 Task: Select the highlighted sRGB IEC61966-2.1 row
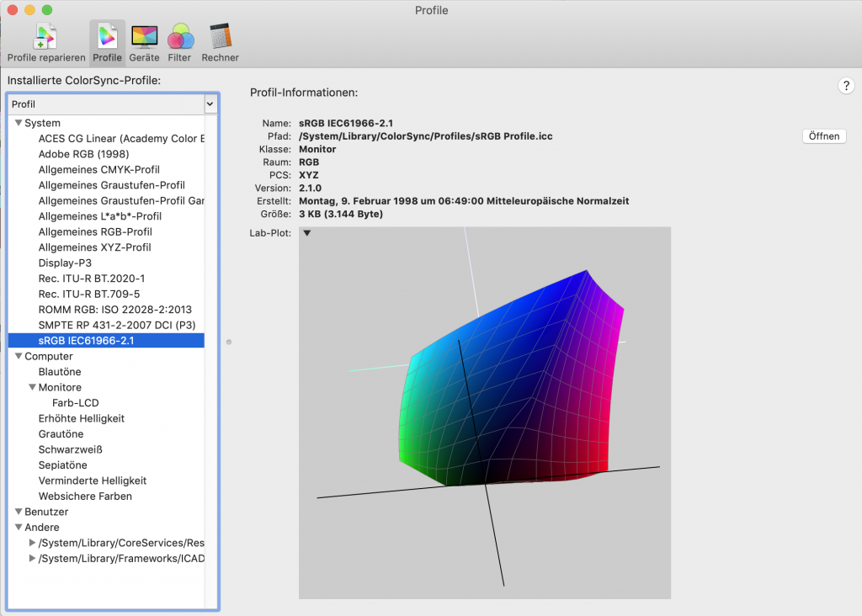[106, 341]
